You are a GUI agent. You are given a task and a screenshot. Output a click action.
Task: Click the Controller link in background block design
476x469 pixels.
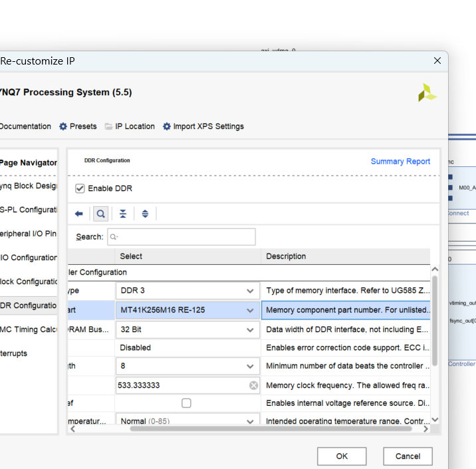pyautogui.click(x=462, y=364)
